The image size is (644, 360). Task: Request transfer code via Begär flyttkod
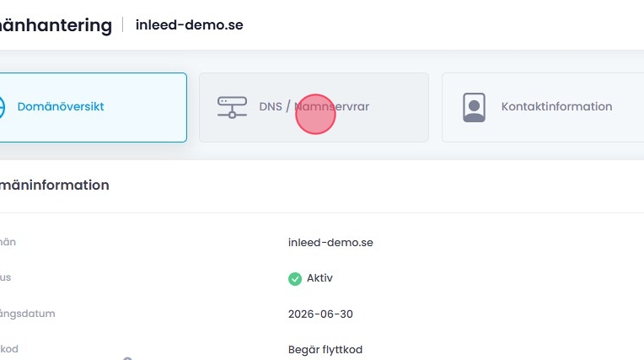click(325, 349)
